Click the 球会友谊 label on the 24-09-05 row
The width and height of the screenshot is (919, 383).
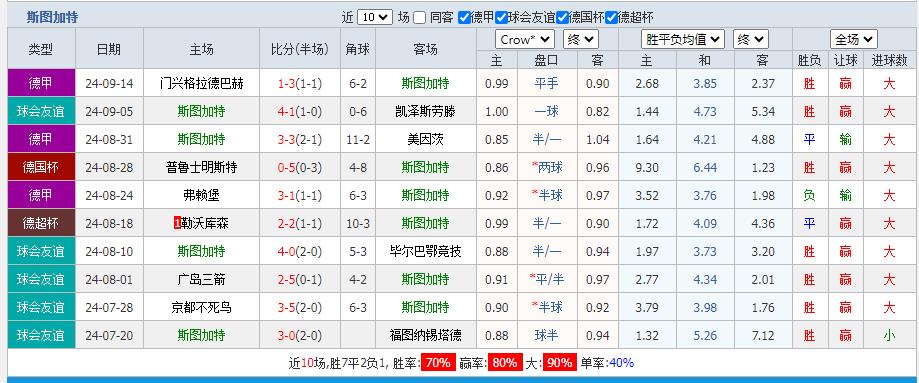pos(41,111)
